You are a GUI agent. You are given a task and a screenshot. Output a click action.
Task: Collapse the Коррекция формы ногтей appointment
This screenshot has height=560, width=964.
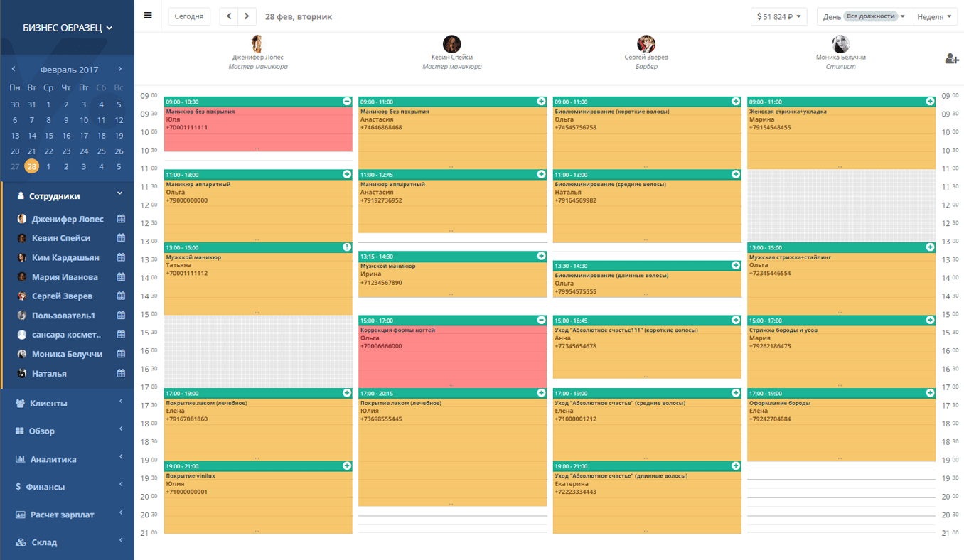coord(540,321)
